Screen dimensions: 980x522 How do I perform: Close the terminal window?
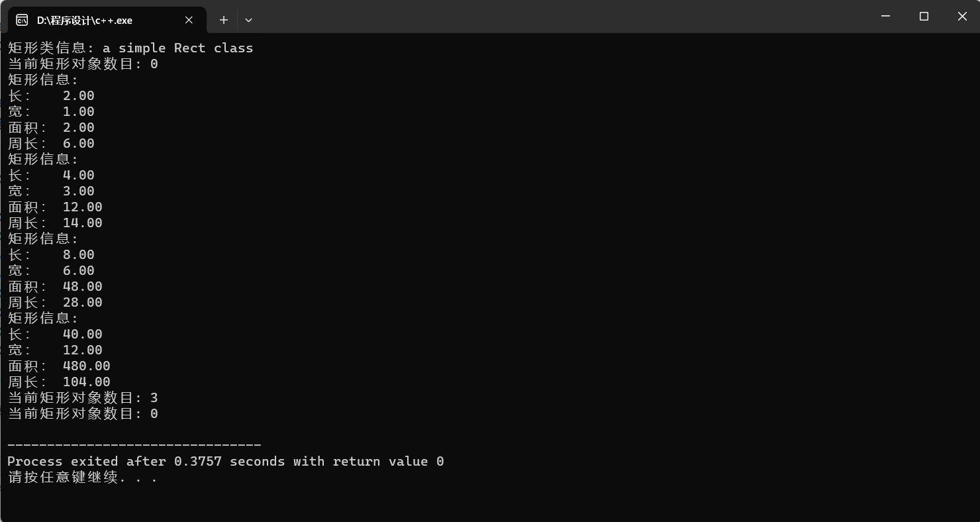coord(962,17)
